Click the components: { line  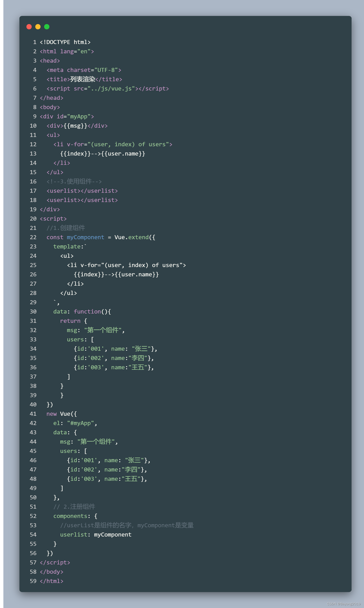(x=75, y=516)
